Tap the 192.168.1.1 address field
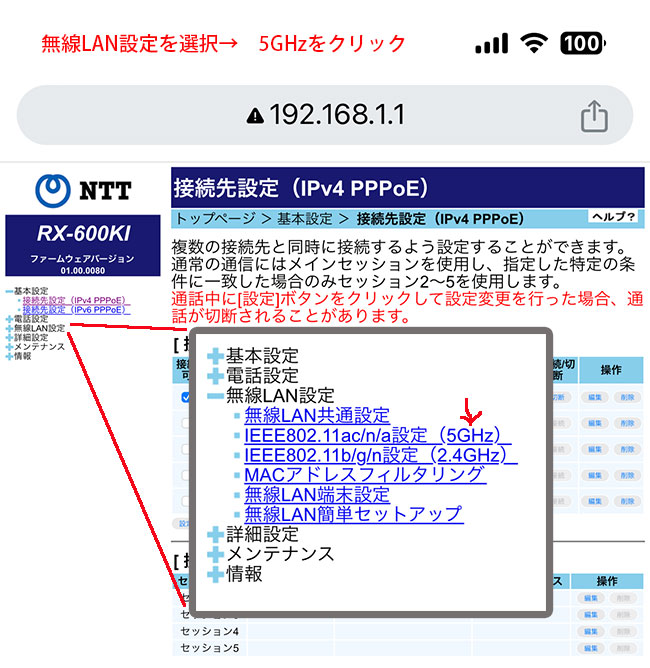The height and width of the screenshot is (668, 650). [325, 115]
